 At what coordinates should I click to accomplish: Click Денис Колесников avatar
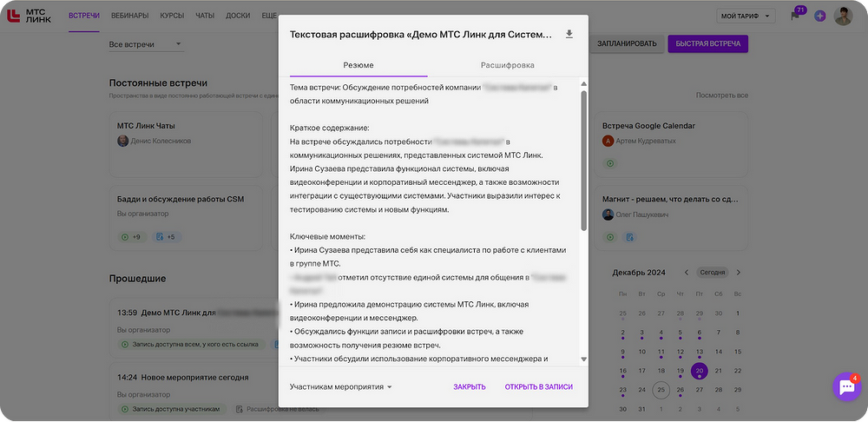pos(123,141)
